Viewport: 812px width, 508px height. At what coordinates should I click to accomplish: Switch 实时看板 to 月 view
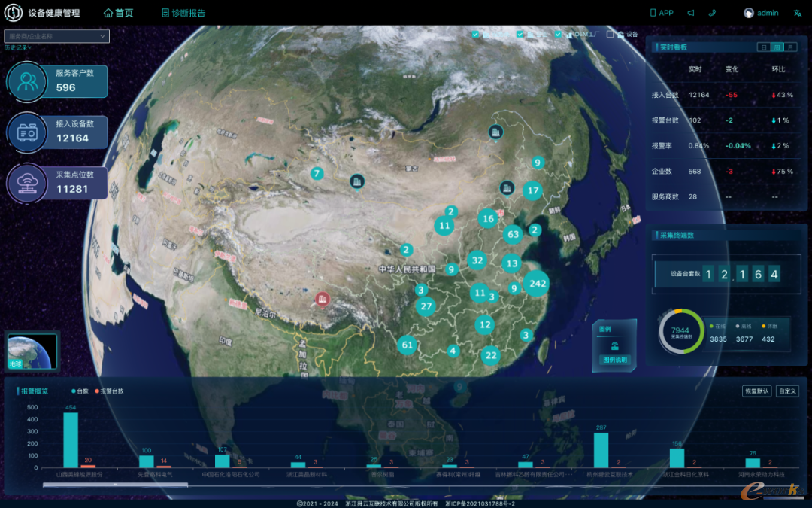point(790,47)
